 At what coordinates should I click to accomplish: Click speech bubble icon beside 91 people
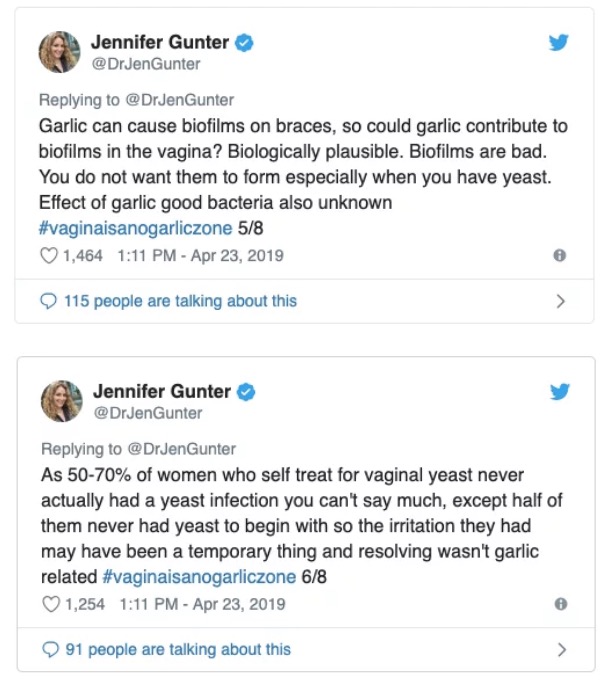tap(48, 649)
